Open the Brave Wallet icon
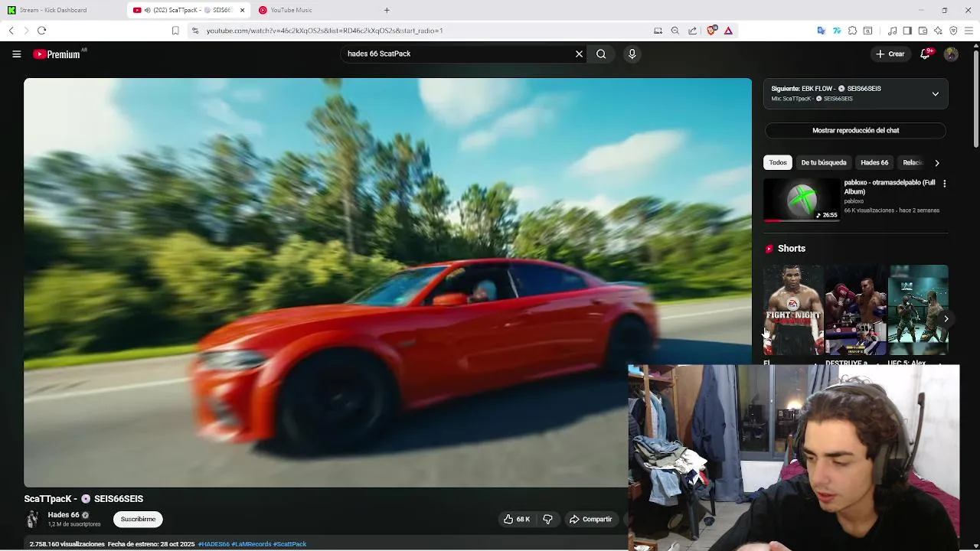Image resolution: width=980 pixels, height=551 pixels. click(x=923, y=31)
